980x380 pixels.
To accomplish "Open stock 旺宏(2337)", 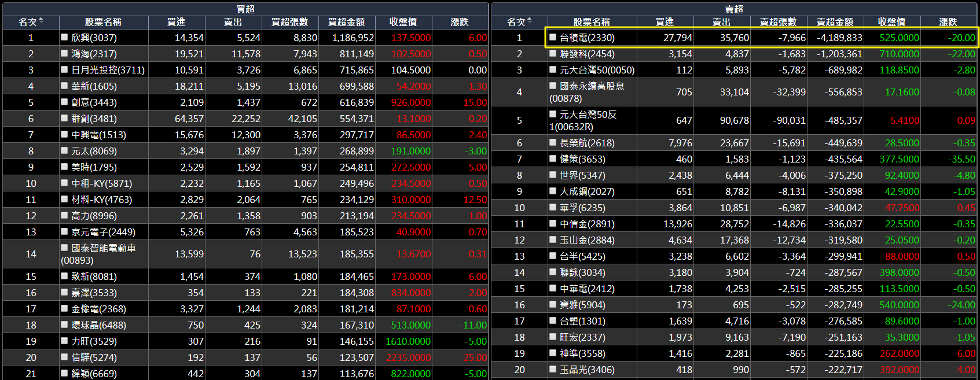I will pyautogui.click(x=582, y=337).
